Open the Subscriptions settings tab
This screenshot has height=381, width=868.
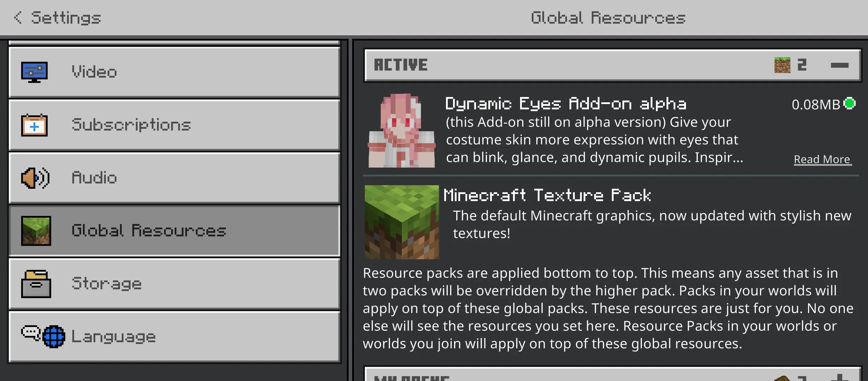(x=174, y=125)
